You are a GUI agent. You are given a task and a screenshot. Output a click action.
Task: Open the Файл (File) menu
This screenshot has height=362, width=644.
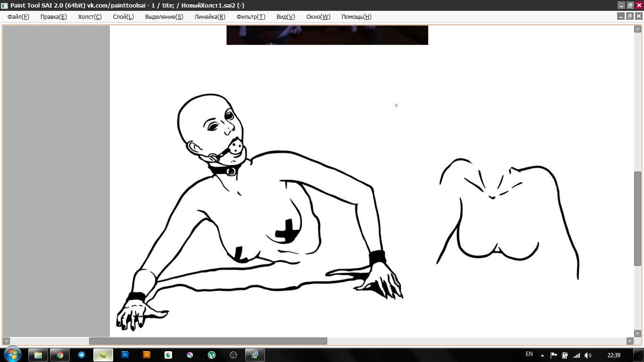click(18, 17)
